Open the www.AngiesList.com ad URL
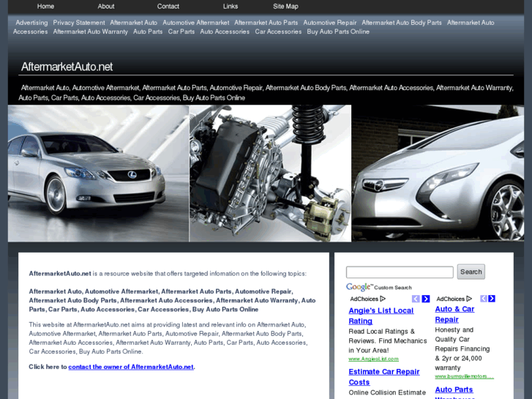This screenshot has width=532, height=399. (373, 359)
